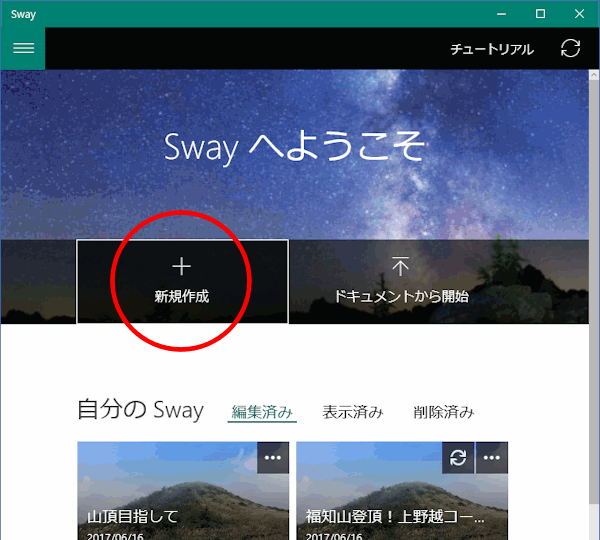Click the Sway へようこそ heading

tap(294, 147)
